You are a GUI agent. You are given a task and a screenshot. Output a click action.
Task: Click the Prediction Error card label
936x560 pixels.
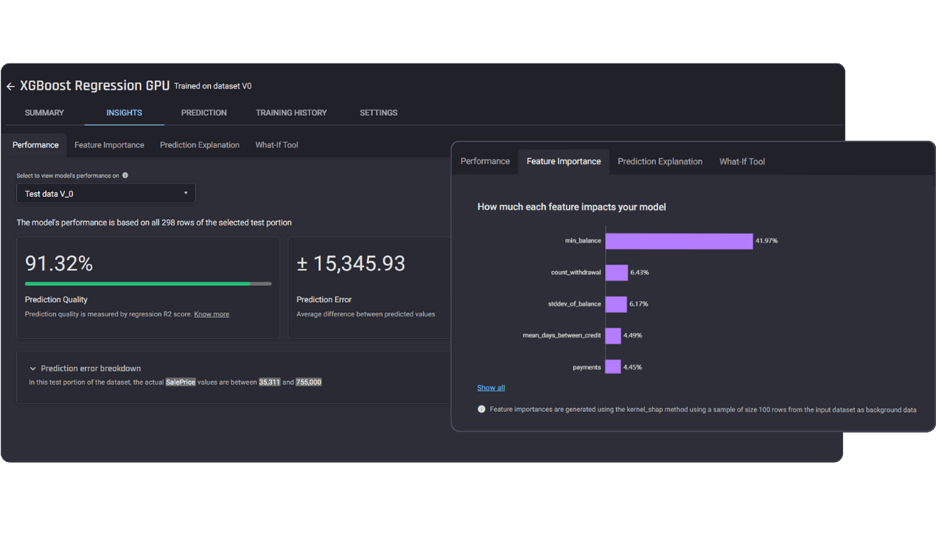(324, 299)
